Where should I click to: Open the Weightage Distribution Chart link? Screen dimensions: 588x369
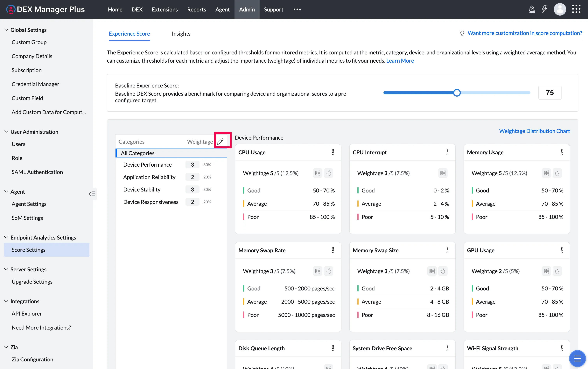coord(534,131)
